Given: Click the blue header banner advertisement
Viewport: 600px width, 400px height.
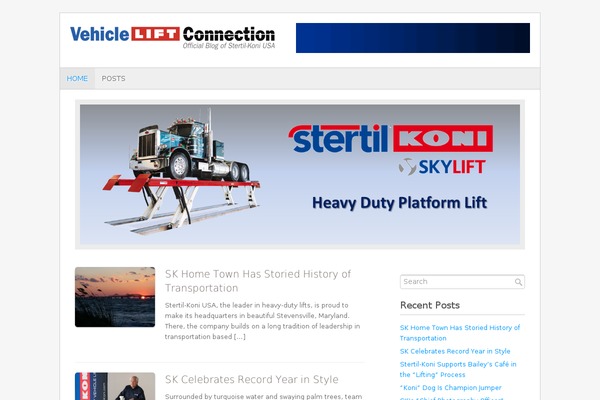Looking at the screenshot, I should (413, 38).
